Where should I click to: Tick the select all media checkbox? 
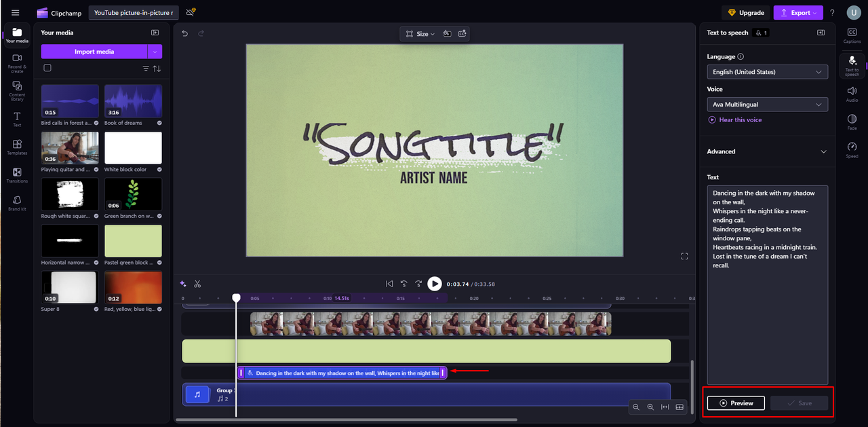pyautogui.click(x=47, y=68)
